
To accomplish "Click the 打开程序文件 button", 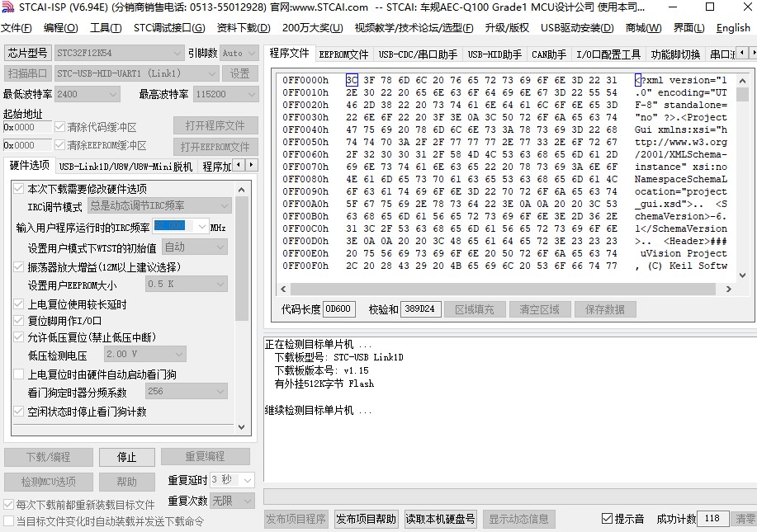I will [215, 125].
